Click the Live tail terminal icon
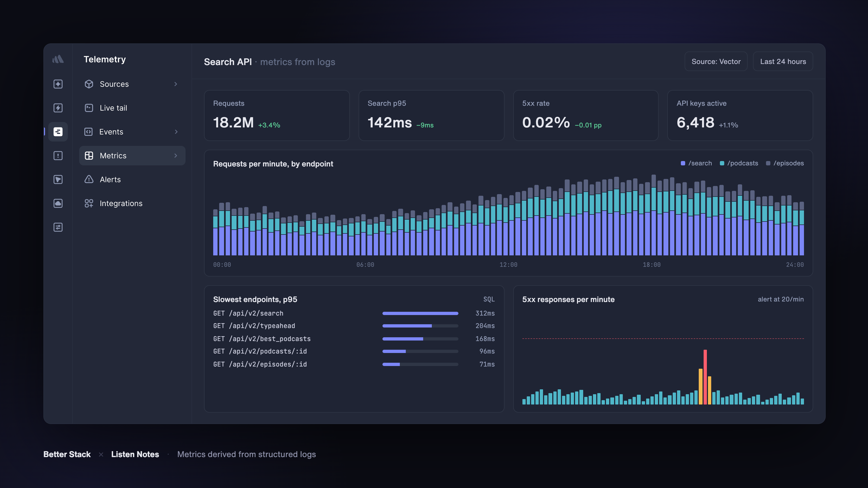The image size is (868, 488). (x=89, y=108)
